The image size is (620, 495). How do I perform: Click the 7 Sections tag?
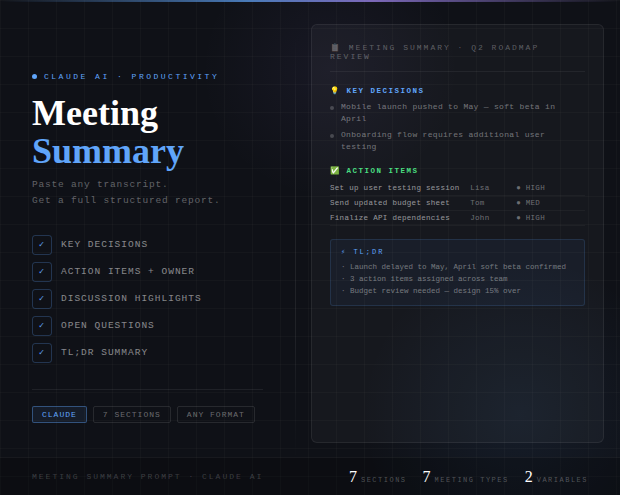[131, 414]
